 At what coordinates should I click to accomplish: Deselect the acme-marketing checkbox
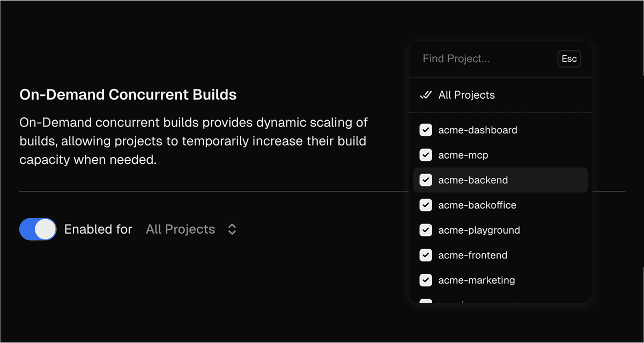426,280
